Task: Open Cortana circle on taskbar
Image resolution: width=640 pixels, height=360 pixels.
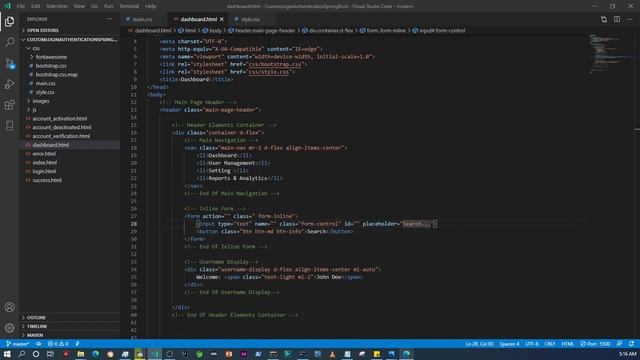Action: [36, 354]
